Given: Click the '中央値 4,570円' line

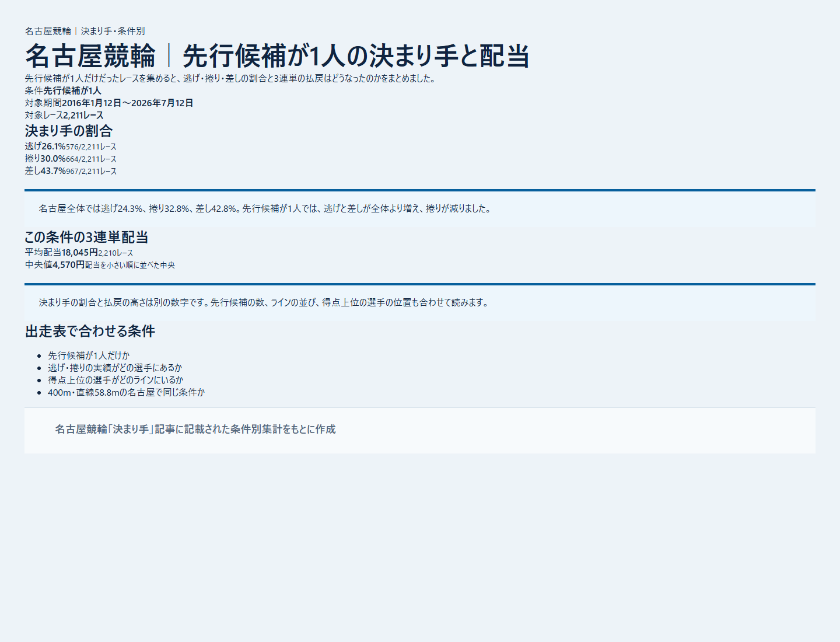Looking at the screenshot, I should pos(100,265).
